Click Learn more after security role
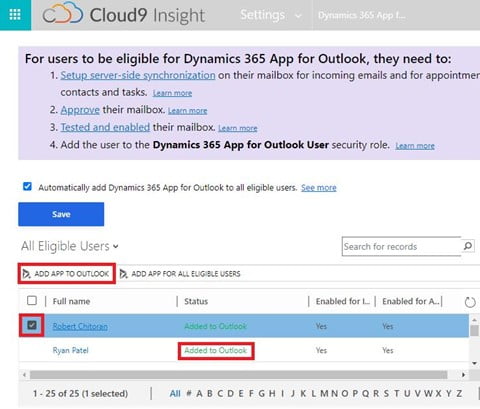Viewport: 480px width, 409px height. pyautogui.click(x=415, y=146)
